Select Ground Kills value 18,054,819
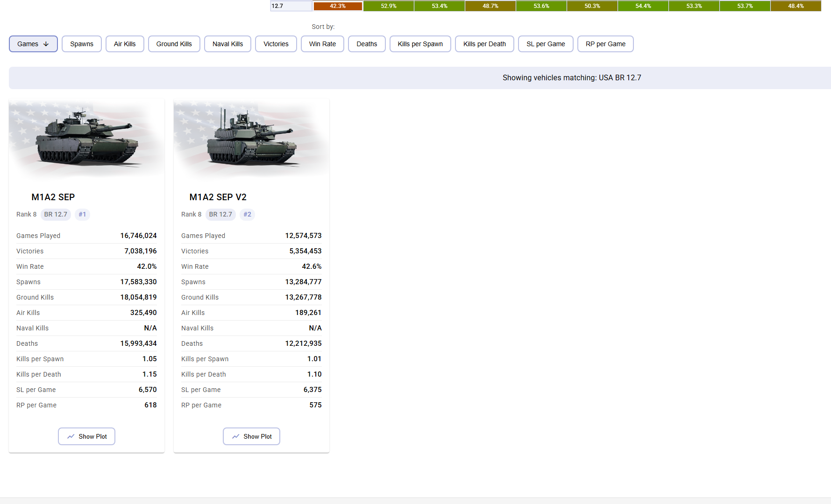The width and height of the screenshot is (831, 504). click(x=139, y=297)
